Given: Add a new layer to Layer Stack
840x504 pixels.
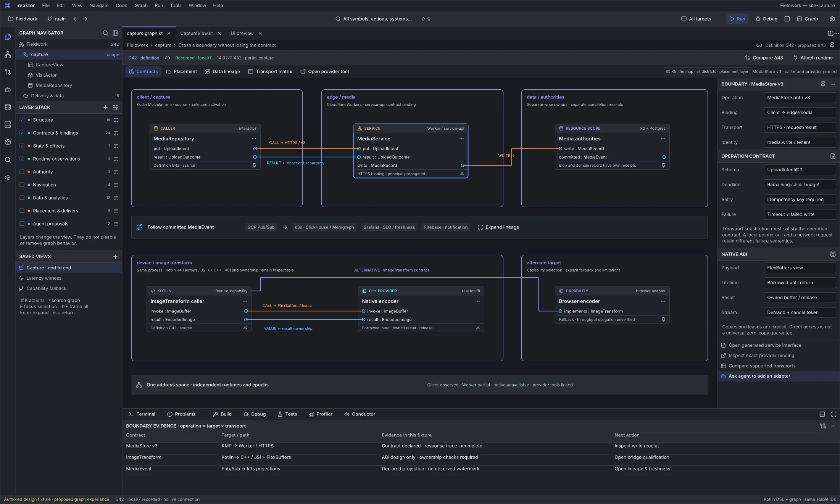Looking at the screenshot, I should click(x=105, y=108).
